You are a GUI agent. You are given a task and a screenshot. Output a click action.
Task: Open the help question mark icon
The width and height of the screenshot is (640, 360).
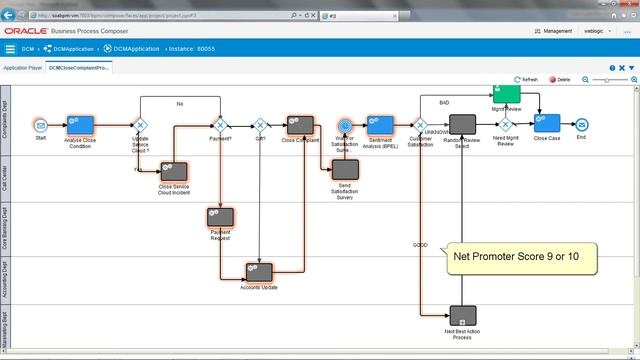tap(612, 68)
